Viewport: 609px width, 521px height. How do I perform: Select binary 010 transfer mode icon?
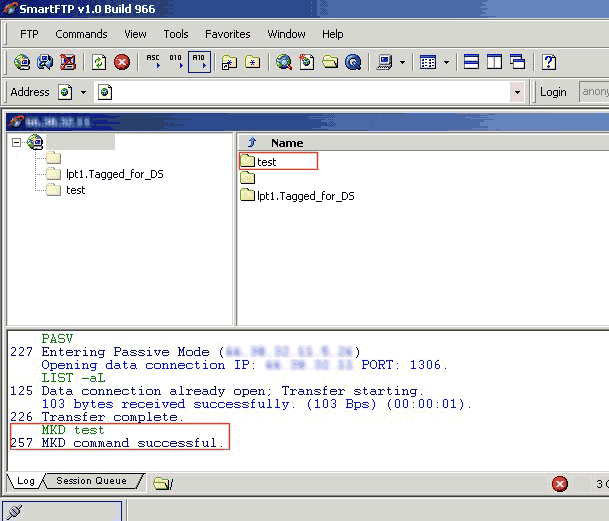pos(176,62)
